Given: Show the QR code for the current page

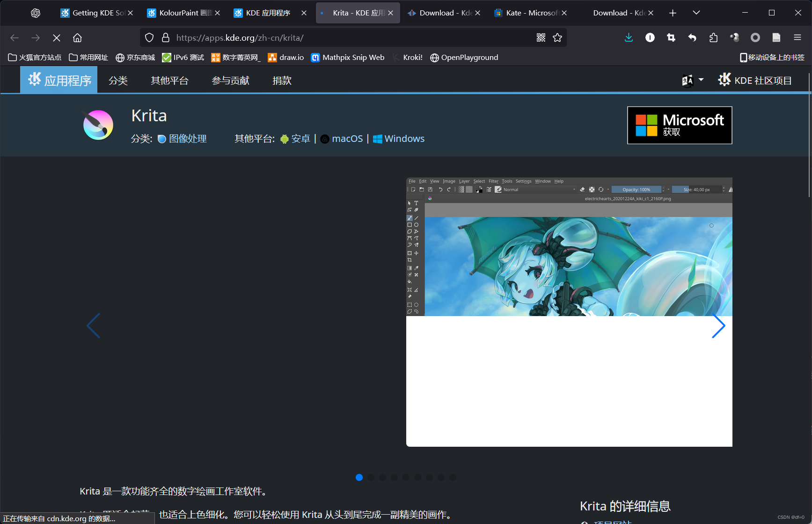Looking at the screenshot, I should 541,37.
